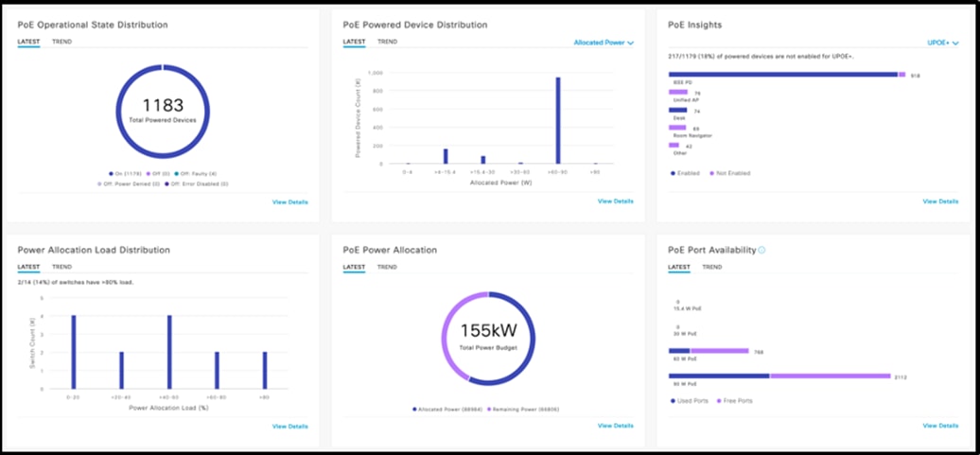Click the '2/14 (14%) of switches' summary text
The image size is (980, 455).
pos(75,282)
